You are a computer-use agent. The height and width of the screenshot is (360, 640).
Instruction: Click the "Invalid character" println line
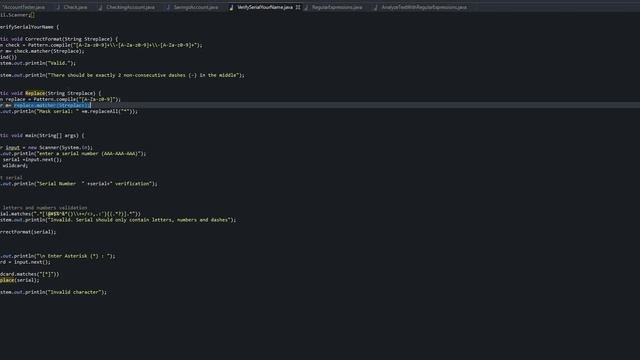click(x=53, y=292)
